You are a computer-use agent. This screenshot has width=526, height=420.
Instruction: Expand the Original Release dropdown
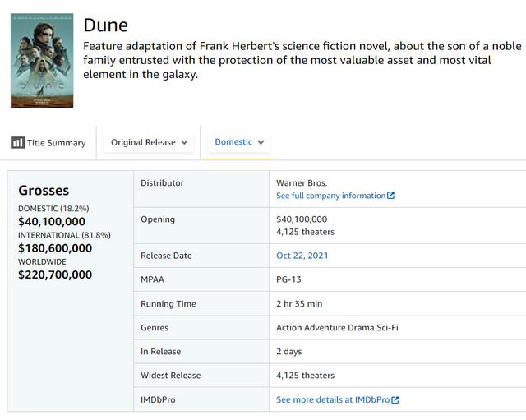click(x=149, y=142)
